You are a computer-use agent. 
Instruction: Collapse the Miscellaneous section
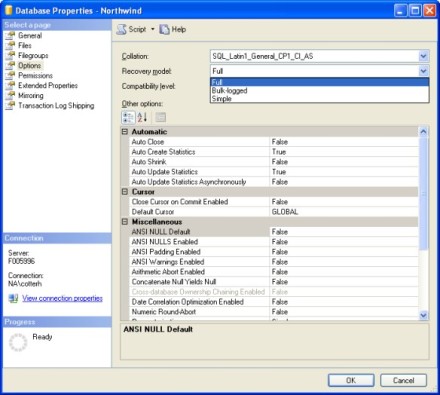coord(125,222)
